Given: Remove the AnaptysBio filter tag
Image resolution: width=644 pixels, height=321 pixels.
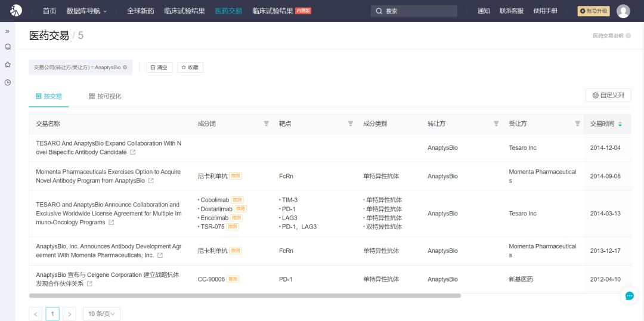Looking at the screenshot, I should [x=125, y=67].
